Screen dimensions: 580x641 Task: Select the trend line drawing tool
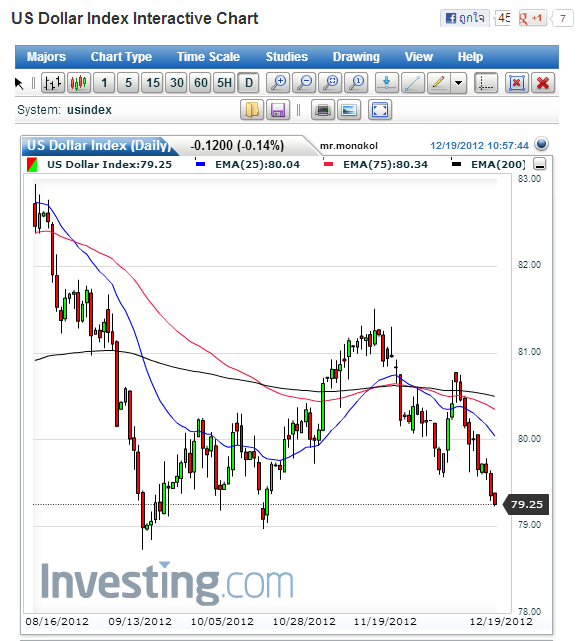(413, 83)
